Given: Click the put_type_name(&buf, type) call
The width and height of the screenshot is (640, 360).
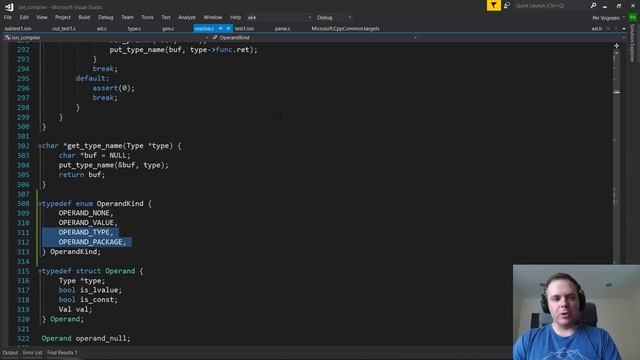Looking at the screenshot, I should pos(113,165).
